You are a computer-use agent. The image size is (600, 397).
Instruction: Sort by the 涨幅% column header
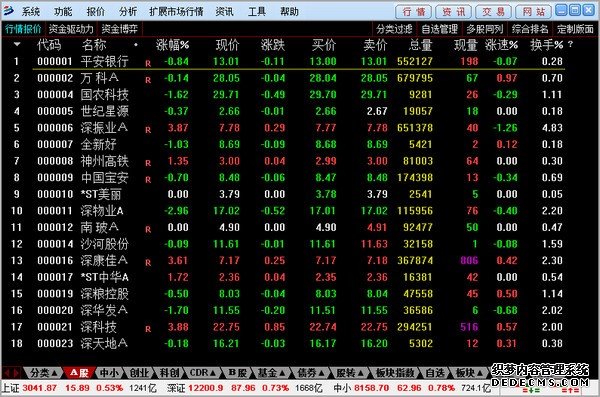click(x=173, y=45)
